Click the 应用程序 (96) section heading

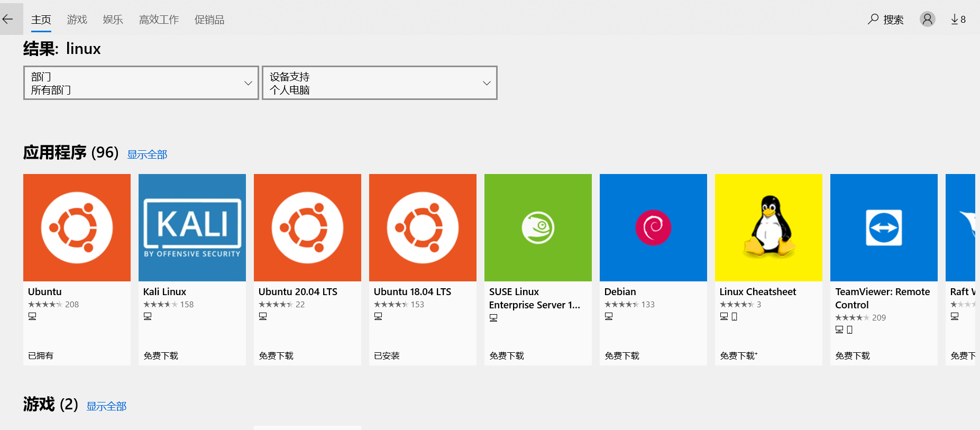[71, 153]
